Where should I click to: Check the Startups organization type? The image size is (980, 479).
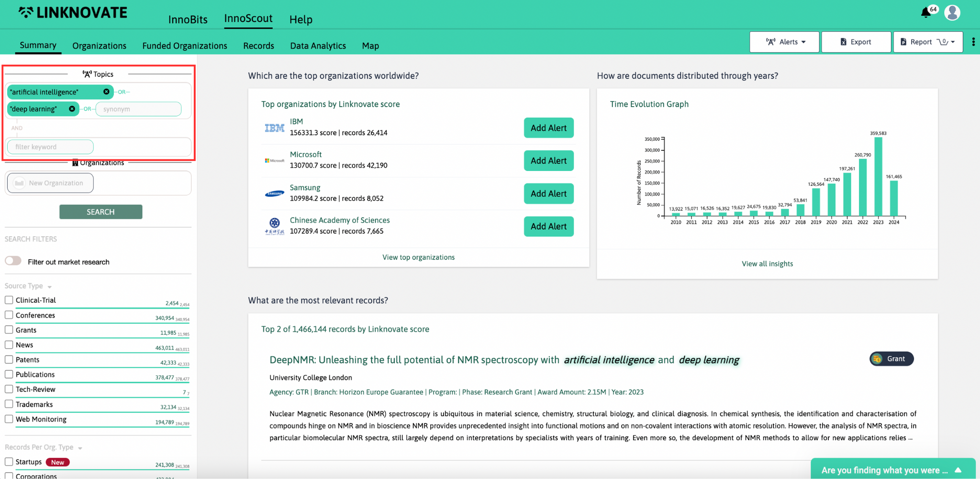click(9, 462)
